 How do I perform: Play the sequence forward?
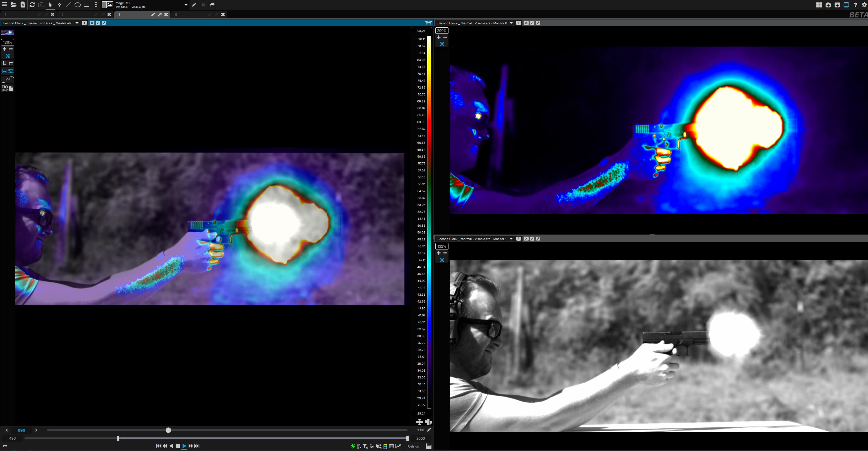[184, 446]
